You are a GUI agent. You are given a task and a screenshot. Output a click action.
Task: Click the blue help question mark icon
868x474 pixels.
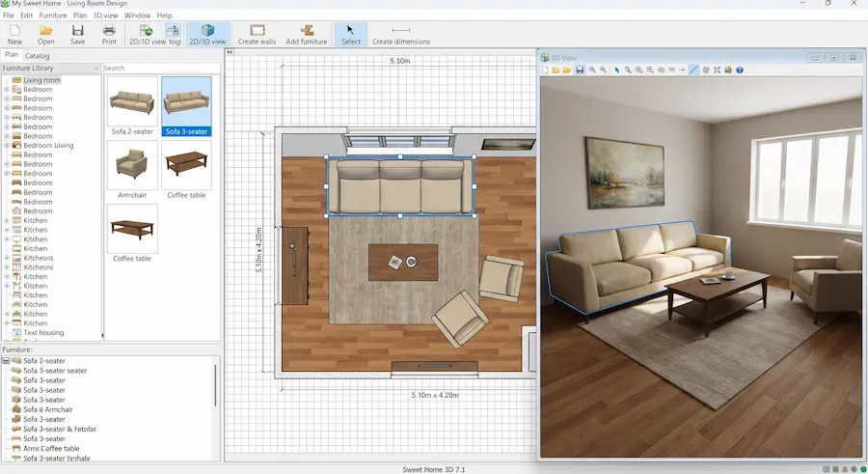pyautogui.click(x=739, y=70)
